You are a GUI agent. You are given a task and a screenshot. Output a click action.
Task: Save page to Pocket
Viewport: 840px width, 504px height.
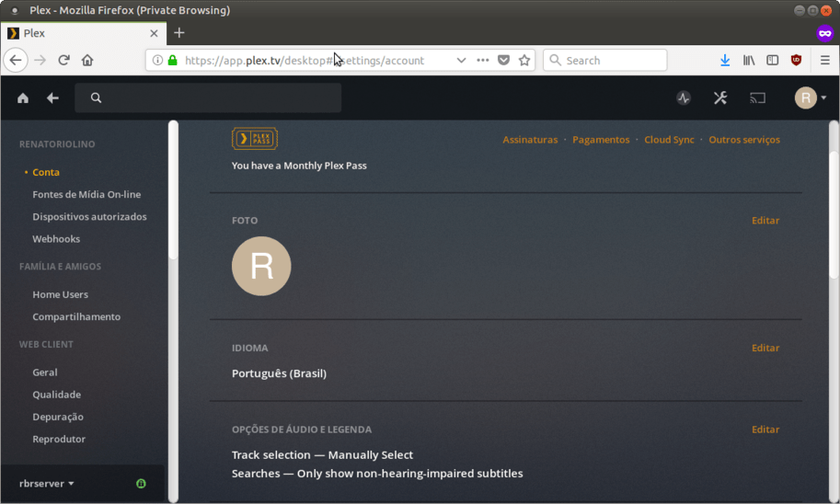[503, 60]
